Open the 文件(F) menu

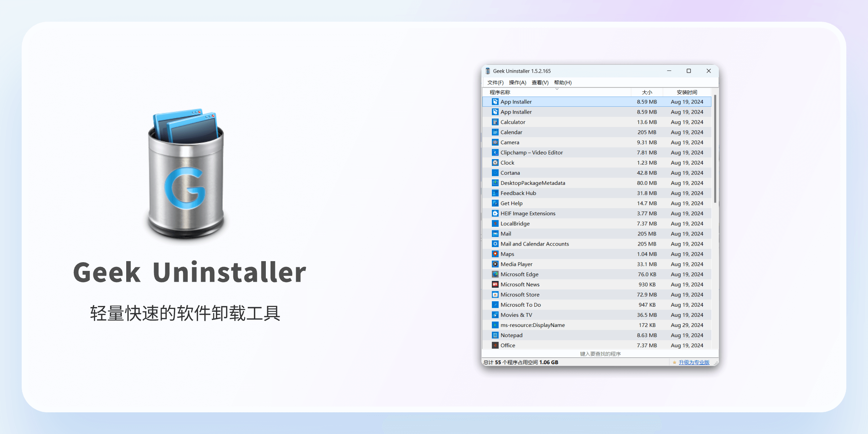pos(495,82)
